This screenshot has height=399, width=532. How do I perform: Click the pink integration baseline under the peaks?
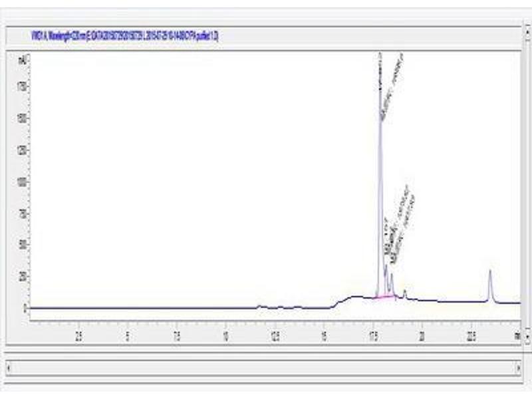point(383,297)
